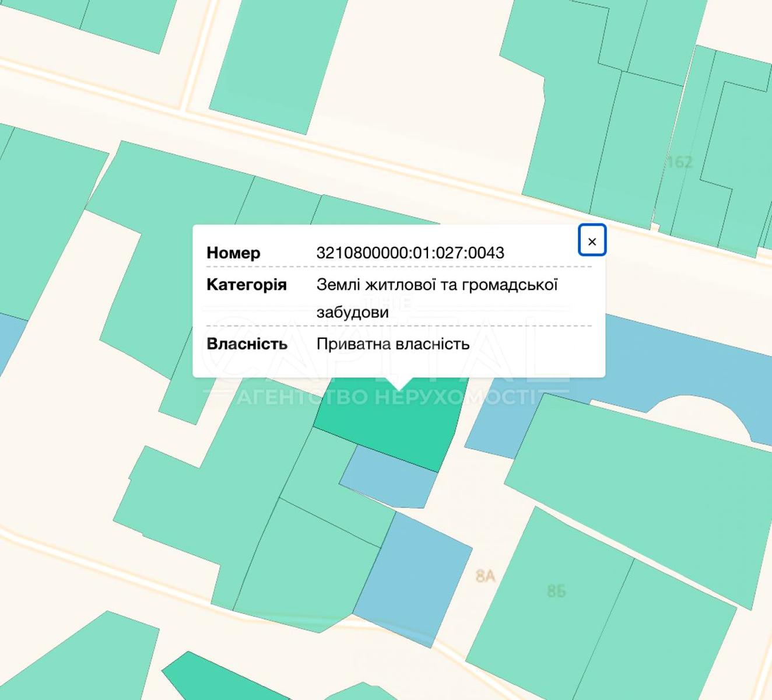This screenshot has height=700, width=772.
Task: Click the 8Б building label
Action: point(556,591)
